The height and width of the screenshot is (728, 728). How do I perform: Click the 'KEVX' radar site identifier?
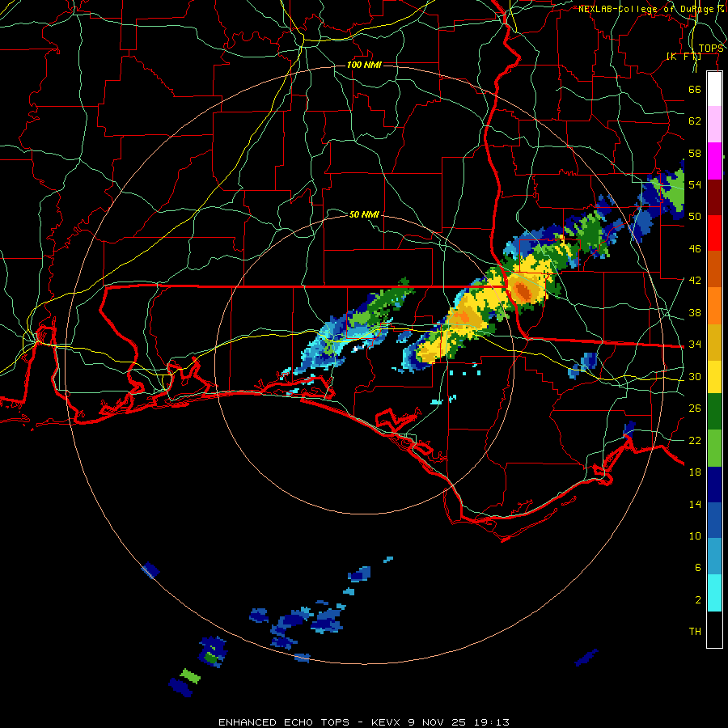tap(387, 722)
